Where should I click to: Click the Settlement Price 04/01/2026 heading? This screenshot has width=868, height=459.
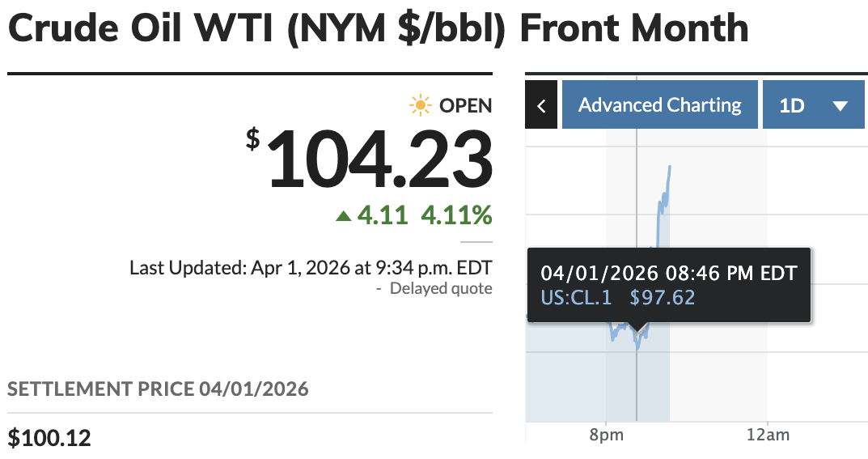point(159,389)
